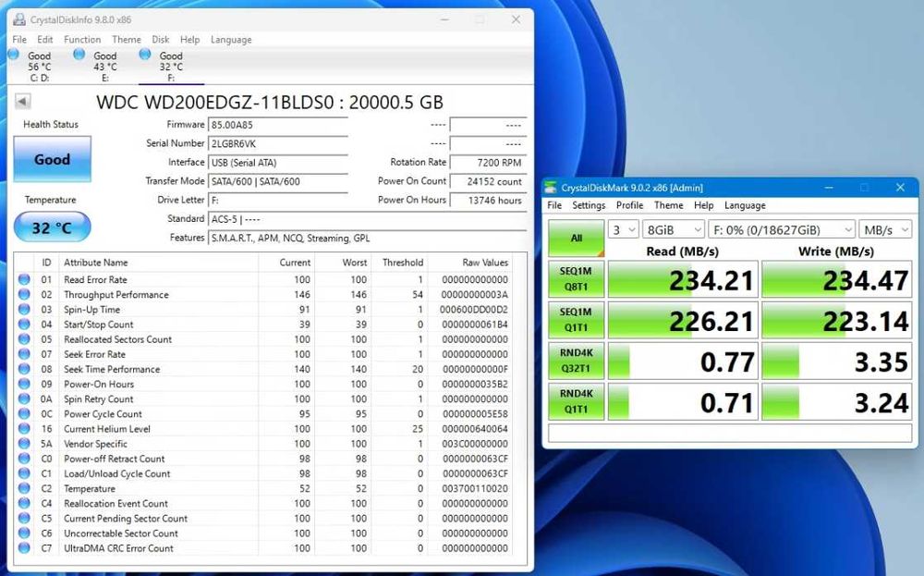Image resolution: width=924 pixels, height=576 pixels.
Task: Click the green All benchmark button
Action: click(x=577, y=239)
